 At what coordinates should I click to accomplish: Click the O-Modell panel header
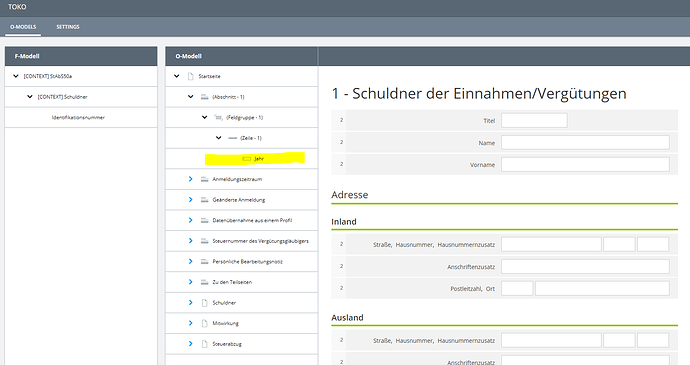pos(242,56)
